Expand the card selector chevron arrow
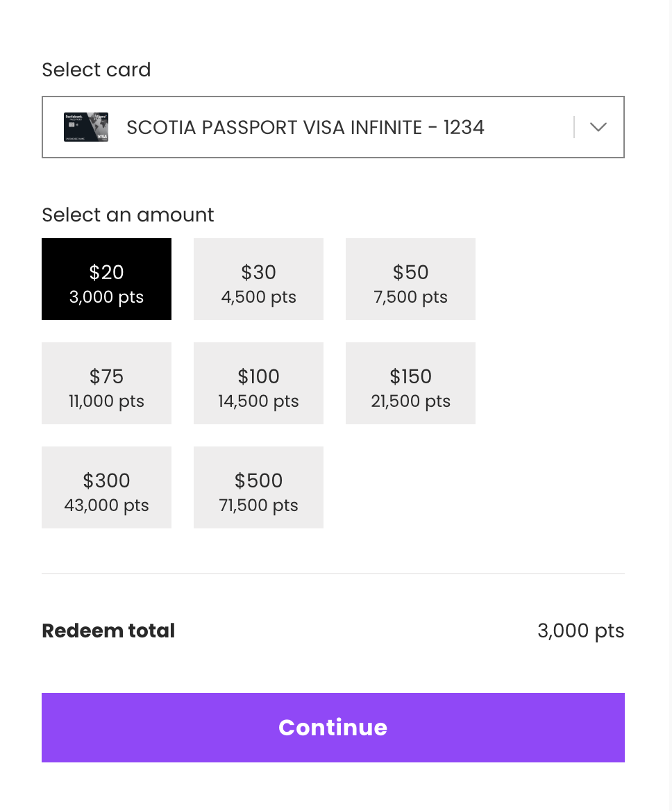 [598, 127]
